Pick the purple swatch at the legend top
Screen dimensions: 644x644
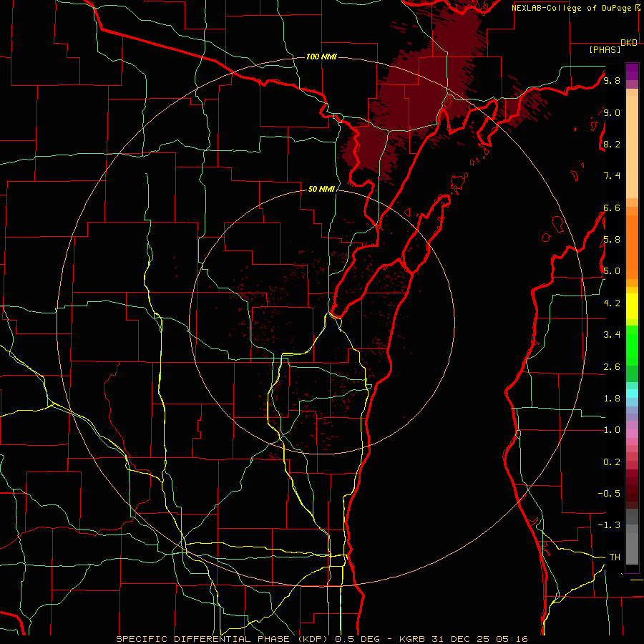[632, 72]
